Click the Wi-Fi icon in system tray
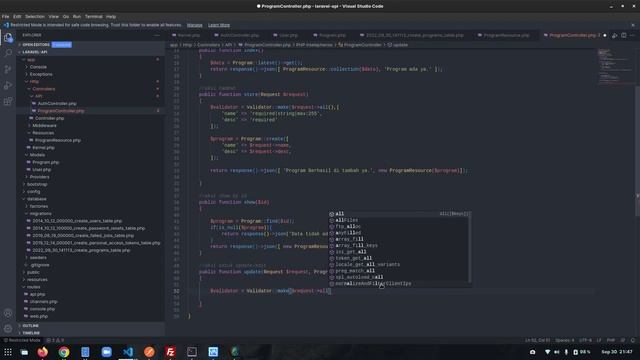The height and width of the screenshot is (360, 640). click(x=547, y=352)
